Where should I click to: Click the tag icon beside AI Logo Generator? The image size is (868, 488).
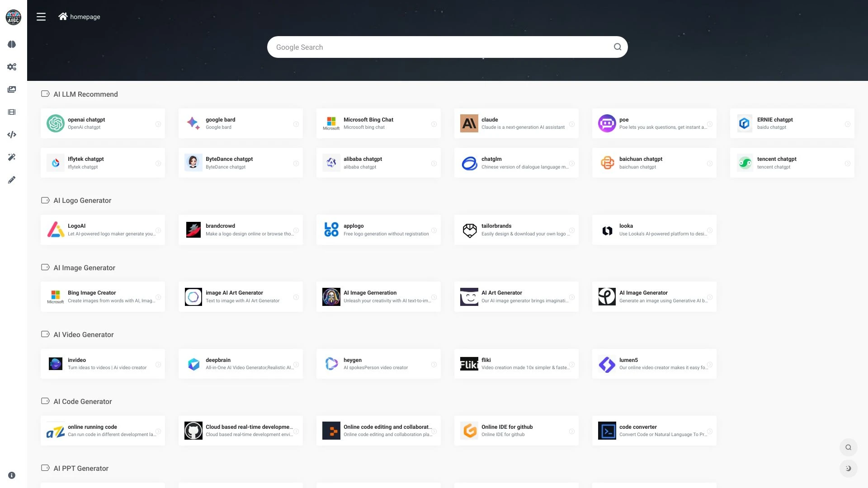click(x=45, y=200)
